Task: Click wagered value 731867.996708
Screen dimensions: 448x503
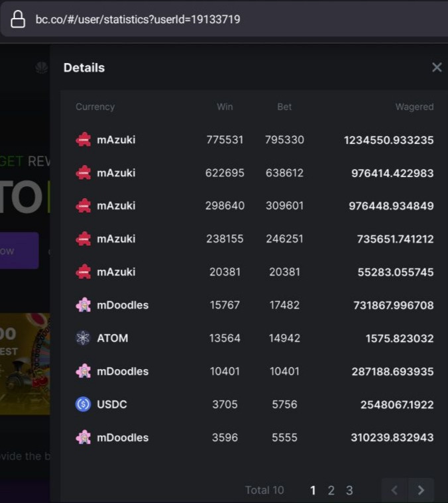Action: [394, 305]
